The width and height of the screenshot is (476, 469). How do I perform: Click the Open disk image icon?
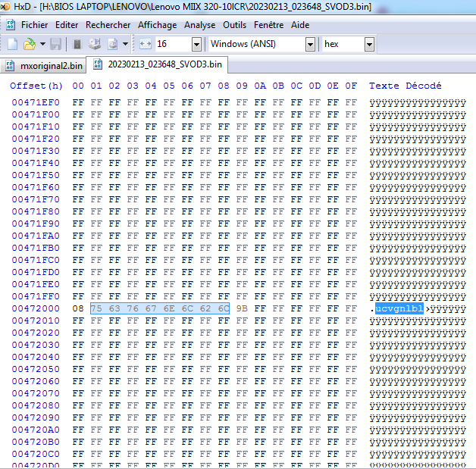(x=113, y=44)
